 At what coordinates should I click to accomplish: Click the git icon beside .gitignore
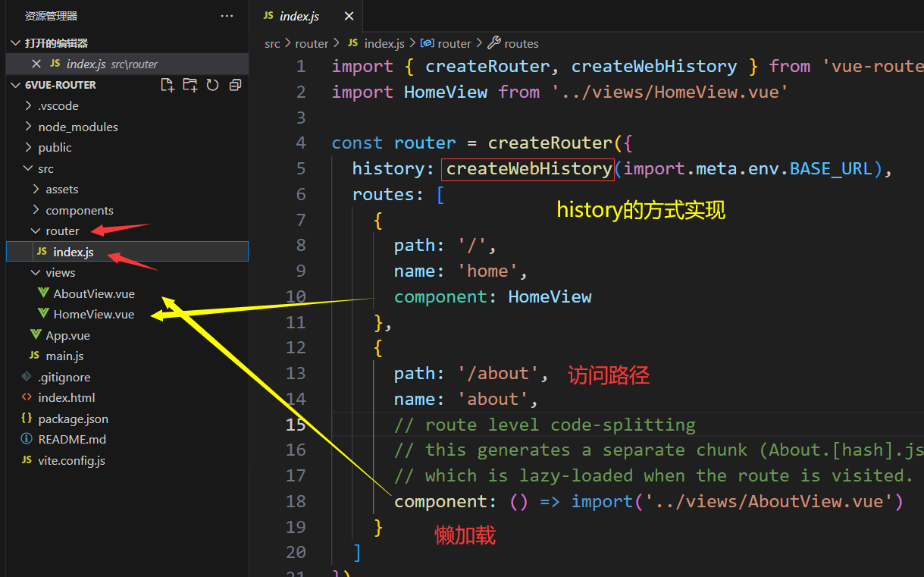(x=27, y=377)
